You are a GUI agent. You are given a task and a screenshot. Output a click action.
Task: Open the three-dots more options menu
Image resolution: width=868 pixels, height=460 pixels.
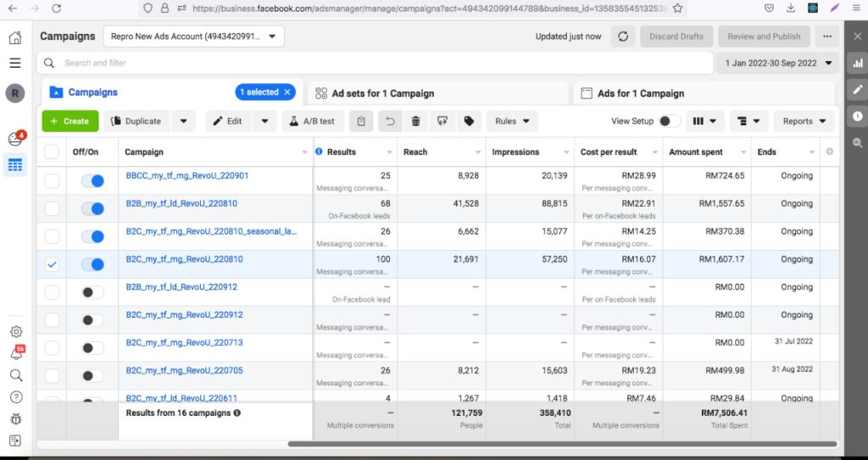[x=827, y=36]
